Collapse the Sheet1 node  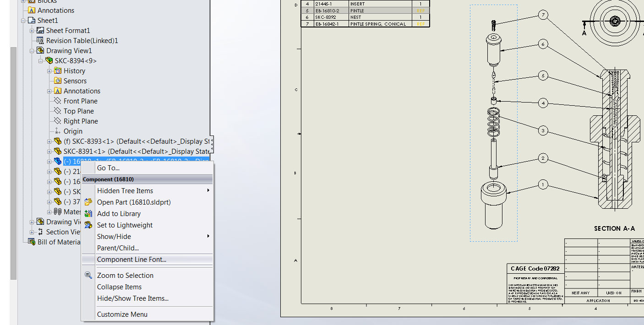(x=23, y=20)
